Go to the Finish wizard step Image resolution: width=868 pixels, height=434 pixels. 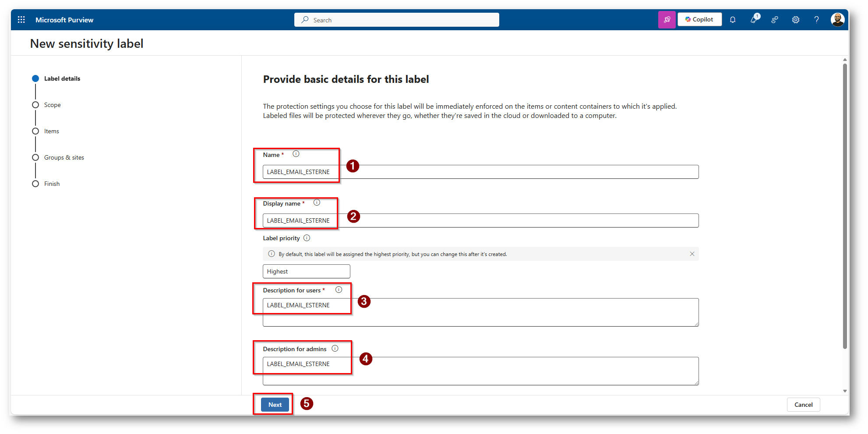click(46, 184)
